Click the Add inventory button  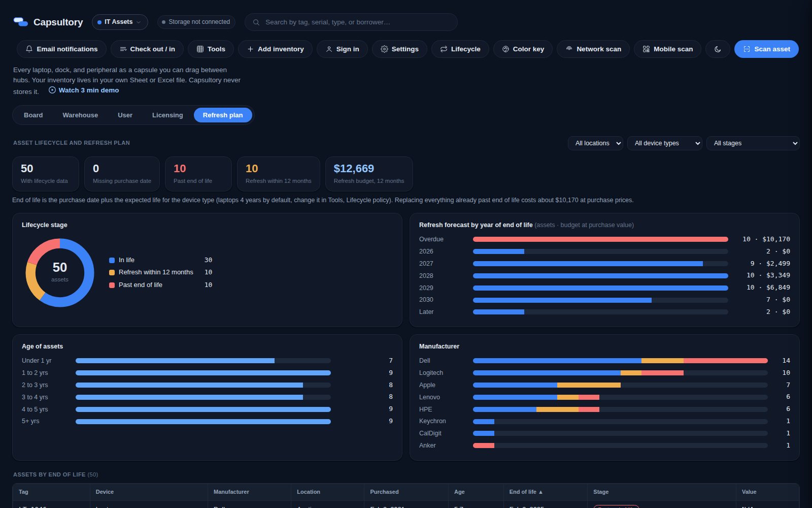pos(275,49)
